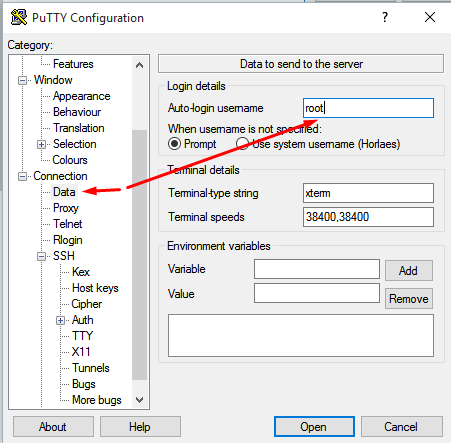Select the Data category

pyautogui.click(x=64, y=192)
